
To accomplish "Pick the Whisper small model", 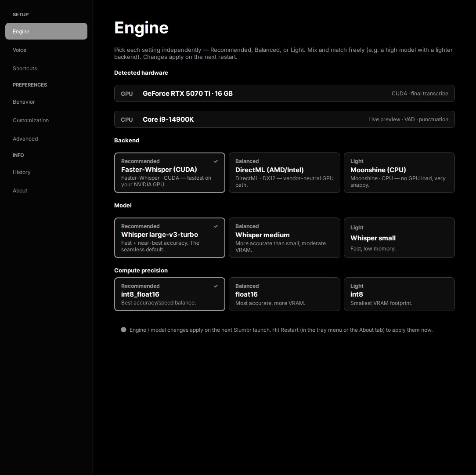I will [399, 237].
